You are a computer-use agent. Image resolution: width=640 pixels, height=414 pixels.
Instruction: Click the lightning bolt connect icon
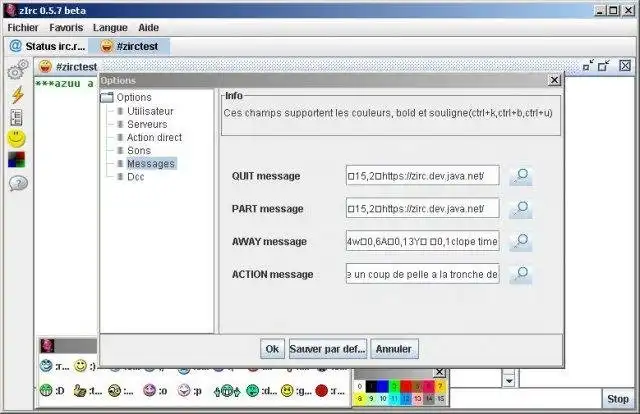tap(17, 95)
